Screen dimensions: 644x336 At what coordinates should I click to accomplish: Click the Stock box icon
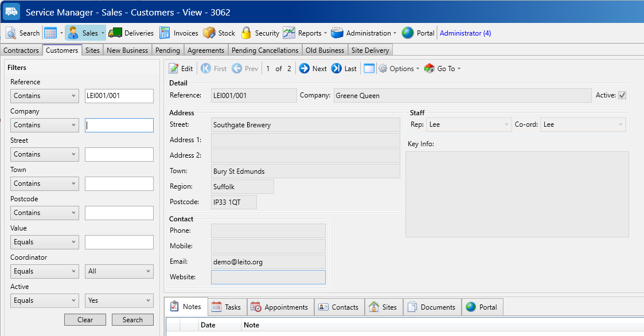click(x=209, y=33)
